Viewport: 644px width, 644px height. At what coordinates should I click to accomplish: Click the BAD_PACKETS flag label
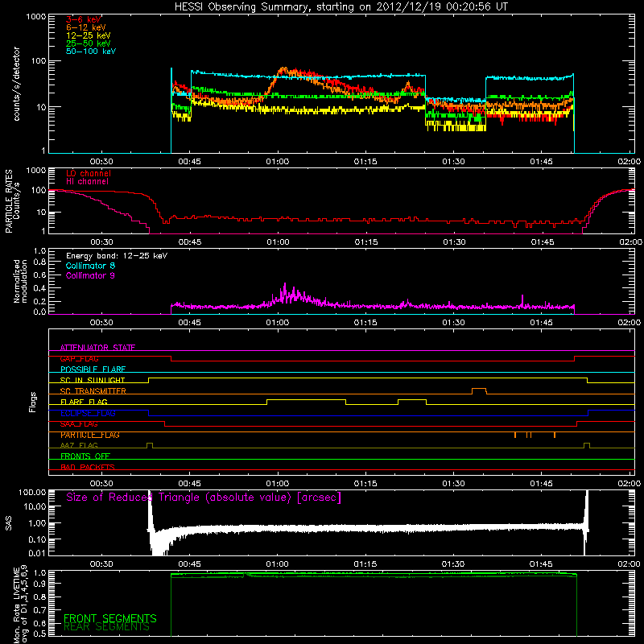point(88,467)
